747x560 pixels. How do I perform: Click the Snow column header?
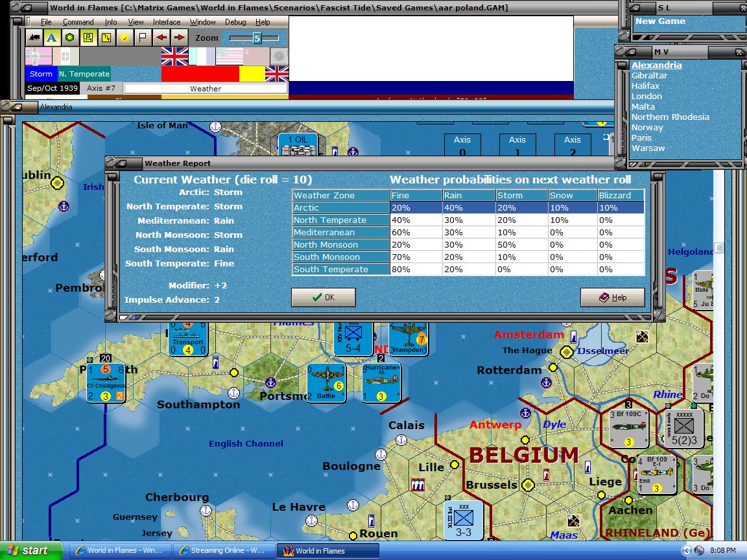[573, 195]
